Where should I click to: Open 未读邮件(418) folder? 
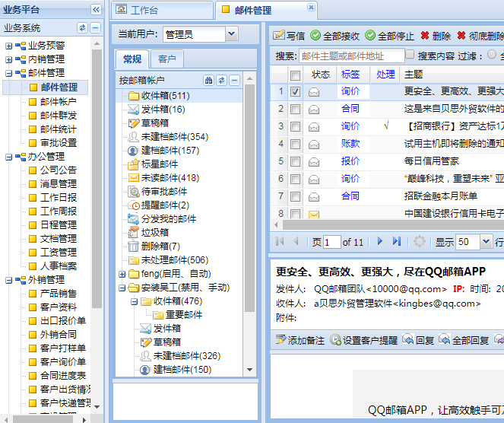[x=170, y=177]
